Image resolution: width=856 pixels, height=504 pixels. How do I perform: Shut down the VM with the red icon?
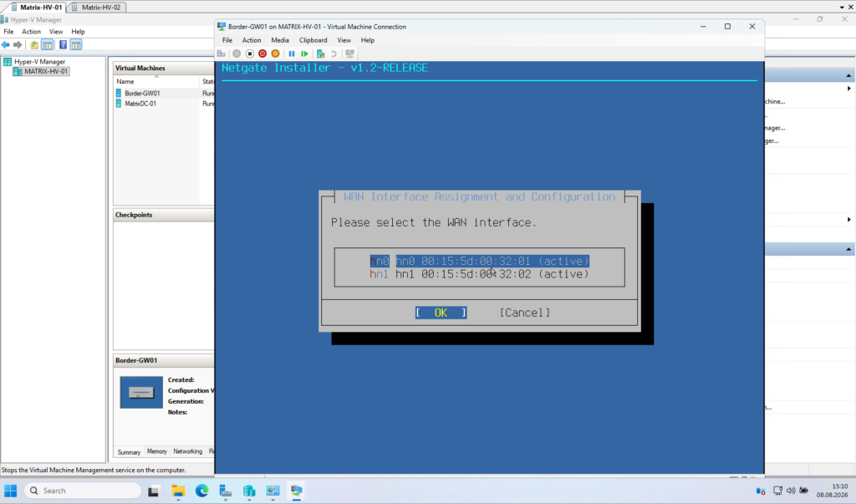pos(262,53)
